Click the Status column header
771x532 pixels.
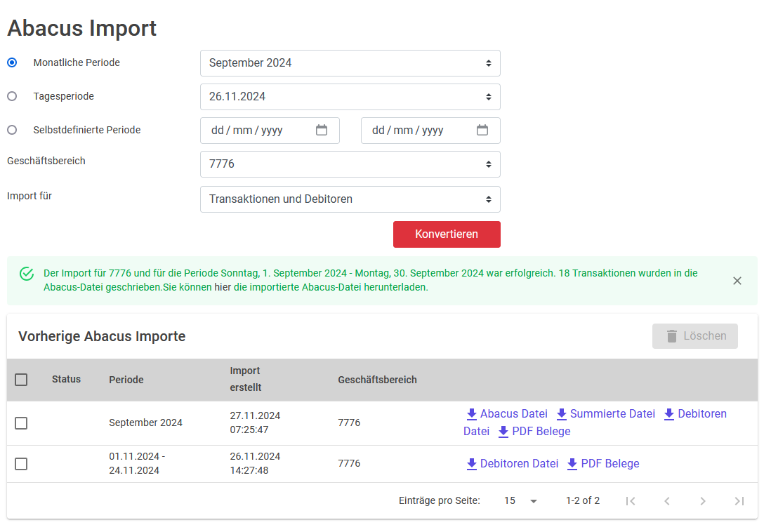67,380
